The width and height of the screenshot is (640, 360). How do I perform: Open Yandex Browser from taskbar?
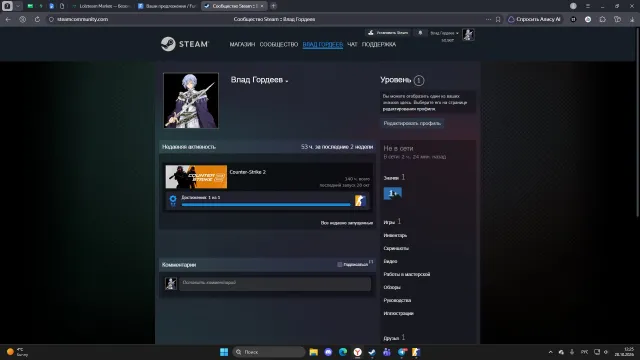pos(358,352)
